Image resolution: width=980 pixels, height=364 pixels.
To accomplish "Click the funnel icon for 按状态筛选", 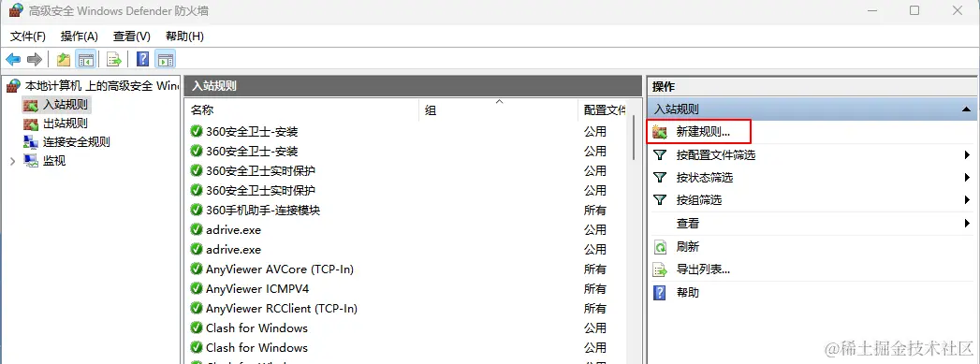I will coord(660,177).
